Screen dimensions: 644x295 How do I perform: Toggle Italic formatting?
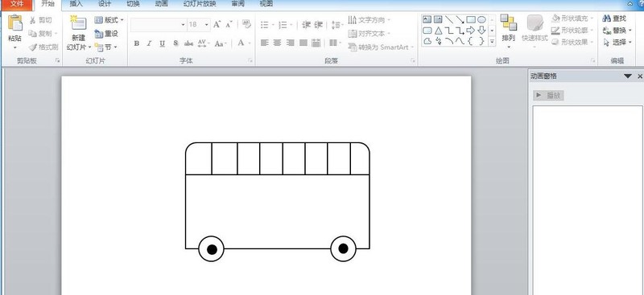pos(149,43)
